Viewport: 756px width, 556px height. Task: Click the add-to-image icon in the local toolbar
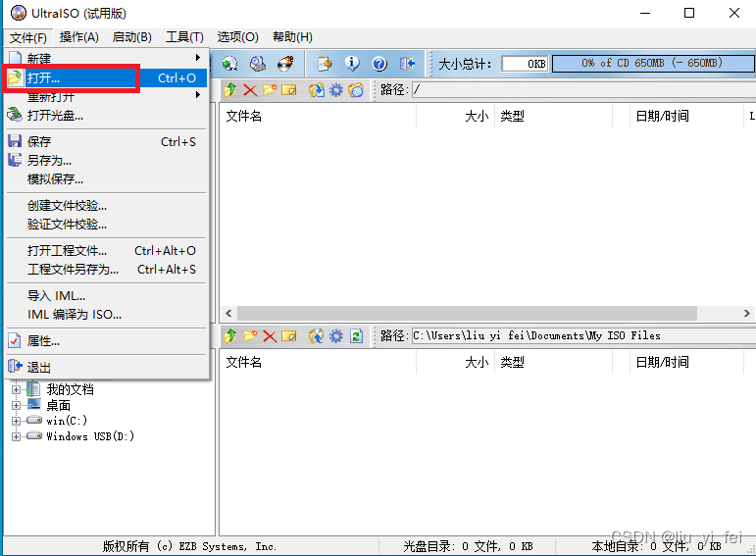click(x=317, y=335)
